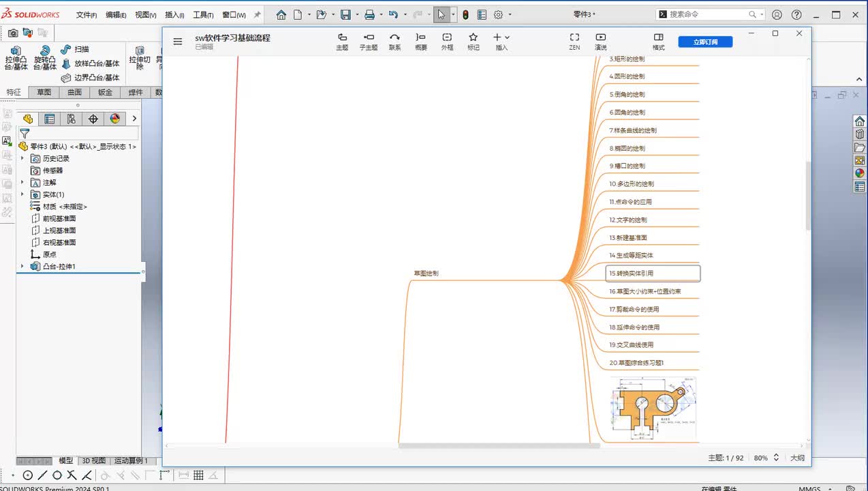Click the SolidWorks Home icon
Viewport: 868px width, 491px height.
[x=281, y=14]
